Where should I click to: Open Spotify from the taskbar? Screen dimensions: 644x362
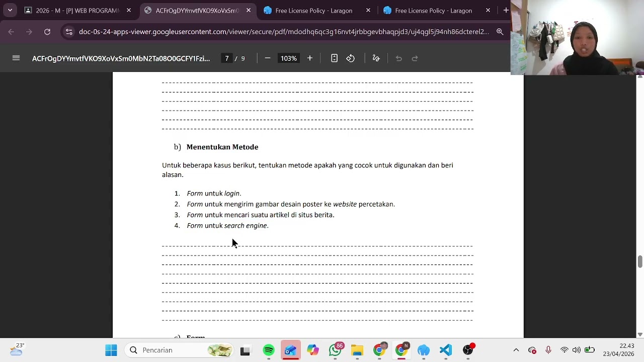click(269, 350)
